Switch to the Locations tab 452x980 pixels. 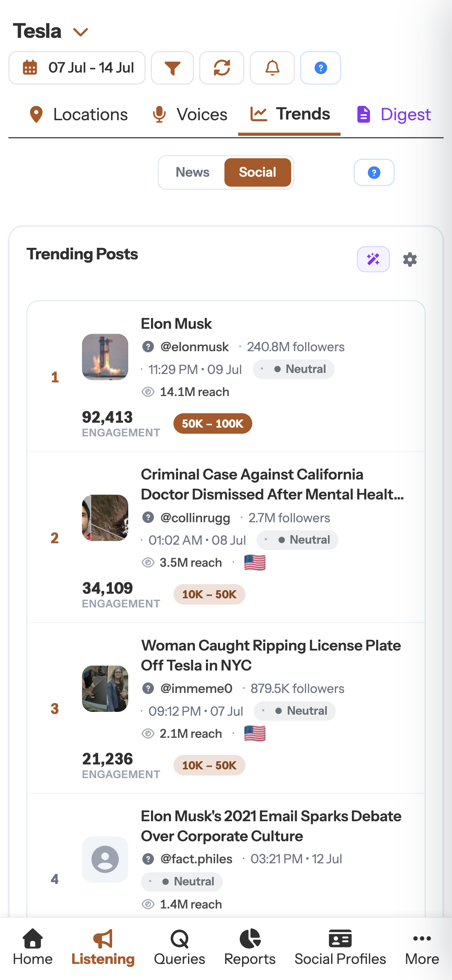[x=78, y=115]
